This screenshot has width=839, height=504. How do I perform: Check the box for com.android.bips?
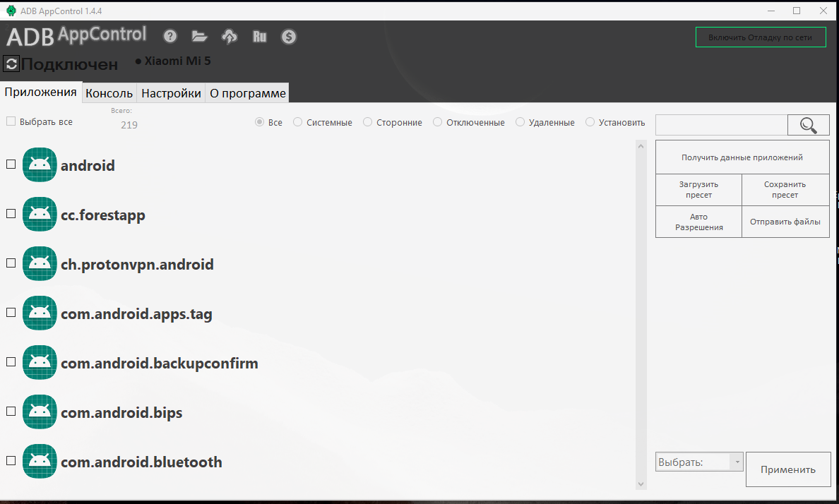pos(11,411)
